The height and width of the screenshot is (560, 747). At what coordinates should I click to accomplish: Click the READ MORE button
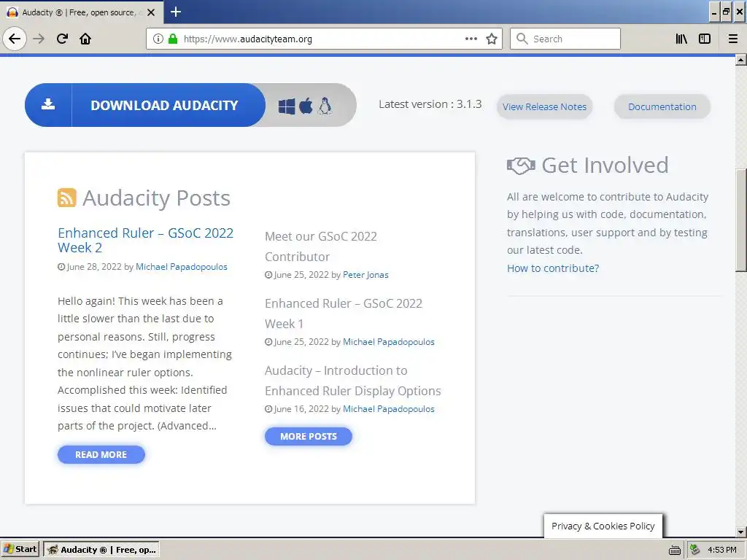(x=101, y=455)
